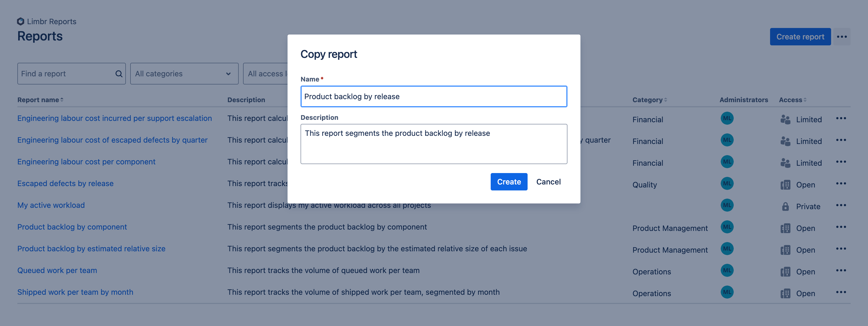Image resolution: width=868 pixels, height=326 pixels.
Task: Click ML avatar in Queued work per team row
Action: pos(727,270)
